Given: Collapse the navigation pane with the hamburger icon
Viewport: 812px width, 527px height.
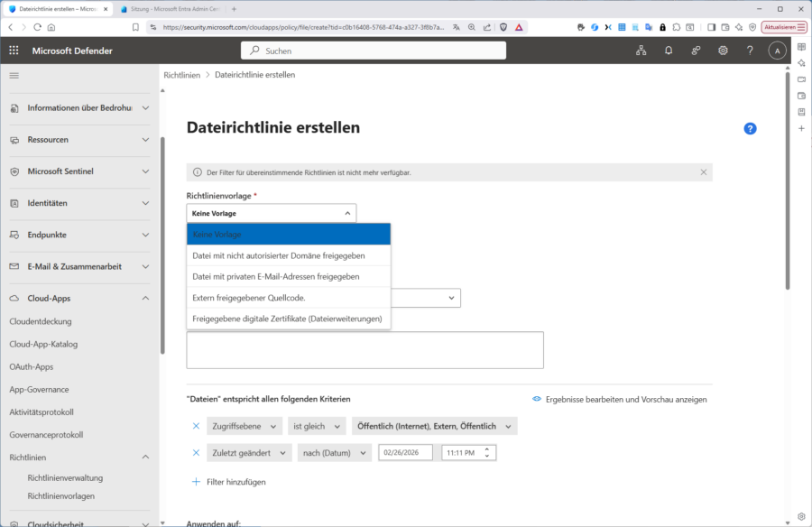Looking at the screenshot, I should (x=14, y=75).
